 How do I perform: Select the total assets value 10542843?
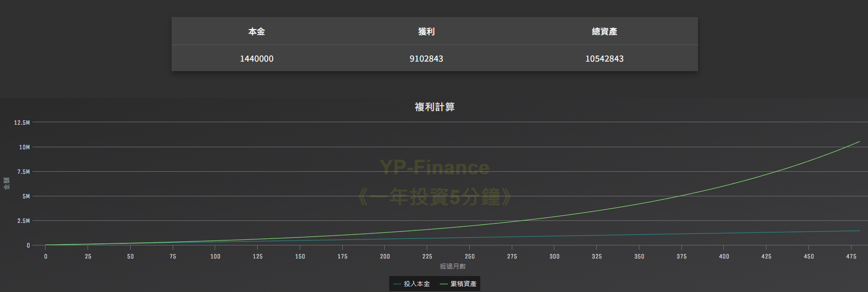point(604,59)
